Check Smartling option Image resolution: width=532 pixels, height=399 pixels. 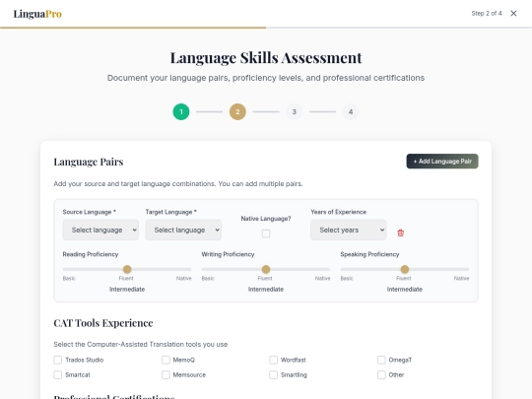coord(274,374)
